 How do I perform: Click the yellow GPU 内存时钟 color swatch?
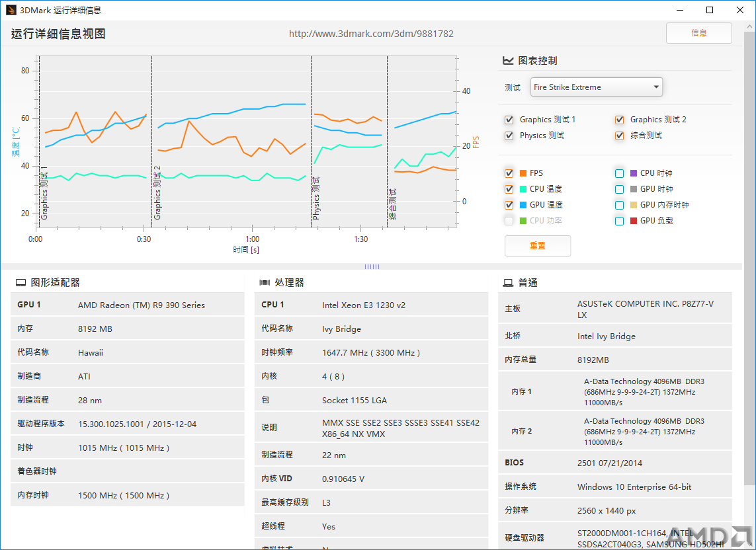(634, 205)
